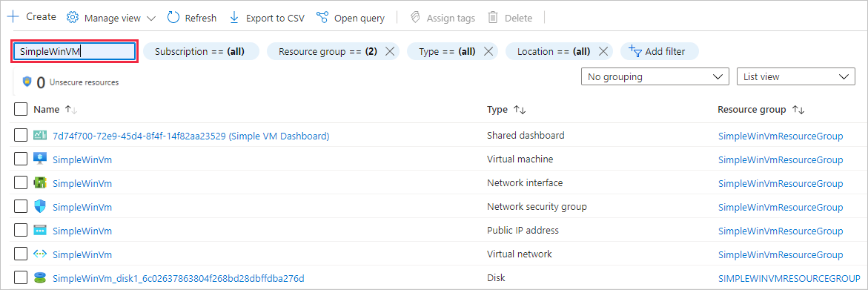This screenshot has width=868, height=290.
Task: Click the Add filter button
Action: (659, 51)
